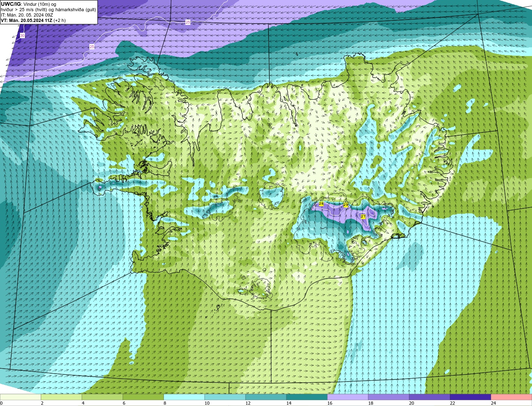Choose the dark indigo 22–24 legend swatch
Screen dimensions: 532x406
click(x=470, y=397)
